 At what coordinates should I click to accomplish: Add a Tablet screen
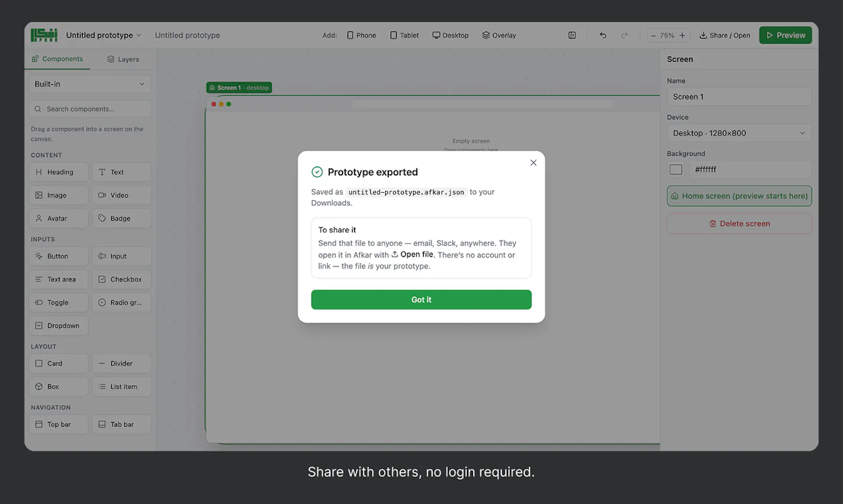(x=405, y=35)
